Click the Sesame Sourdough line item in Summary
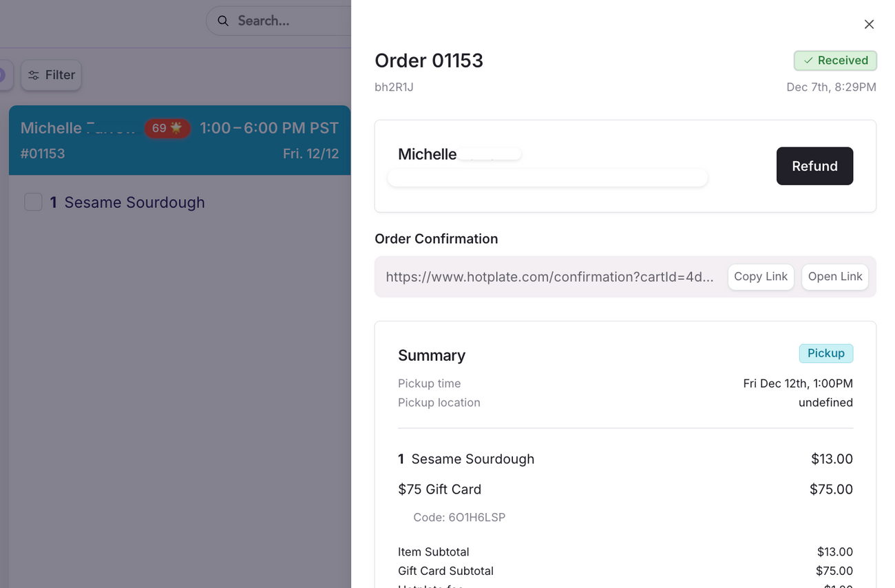Screen dimensions: 895x588 coord(472,459)
